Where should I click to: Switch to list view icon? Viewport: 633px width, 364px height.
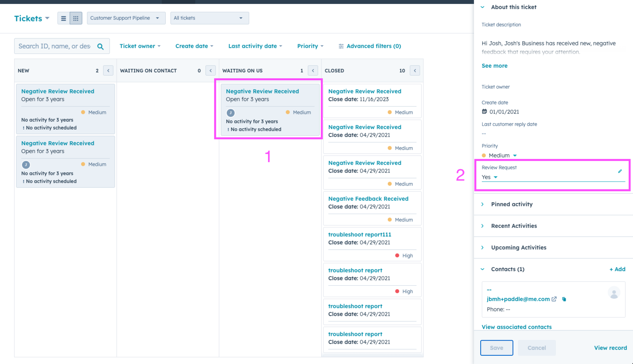pos(63,18)
